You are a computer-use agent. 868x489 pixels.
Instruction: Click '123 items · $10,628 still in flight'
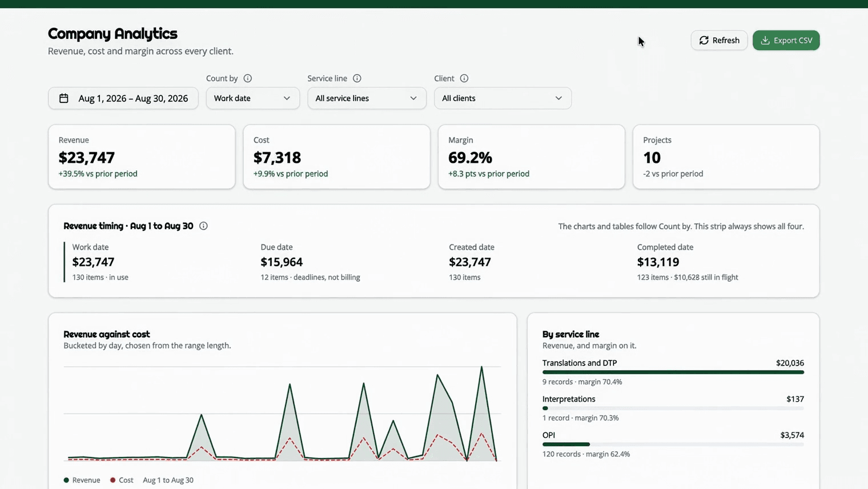point(688,278)
